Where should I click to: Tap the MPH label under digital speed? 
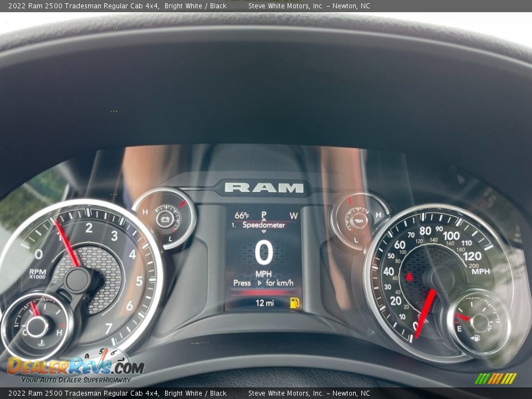click(264, 274)
